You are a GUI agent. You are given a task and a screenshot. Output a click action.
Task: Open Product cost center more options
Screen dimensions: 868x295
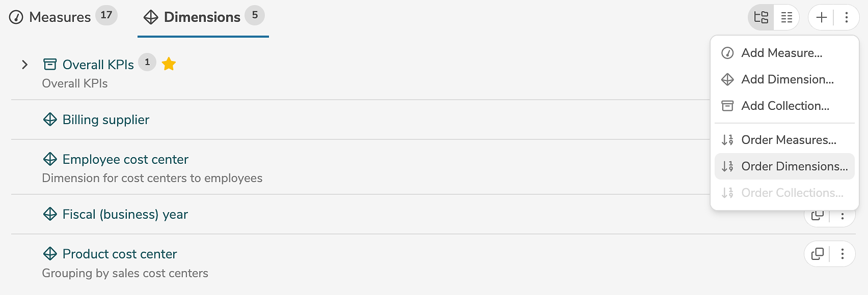coord(843,253)
